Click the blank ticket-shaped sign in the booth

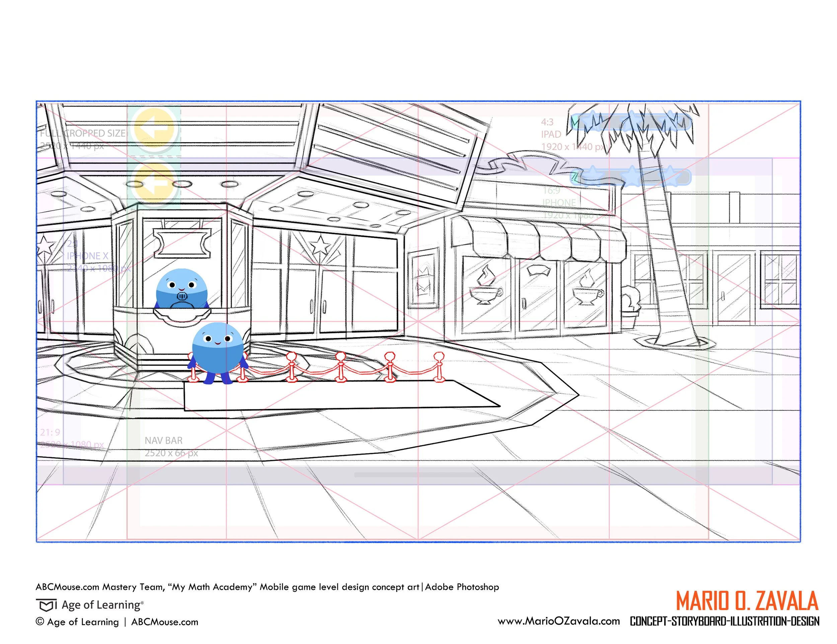coord(182,243)
